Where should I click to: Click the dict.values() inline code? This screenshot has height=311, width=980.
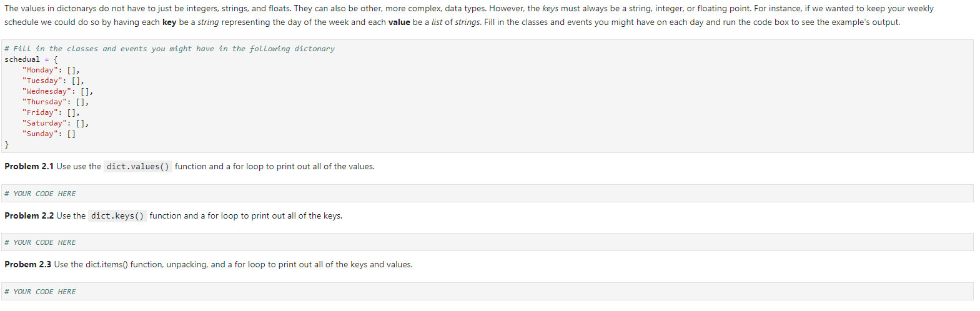click(x=138, y=167)
